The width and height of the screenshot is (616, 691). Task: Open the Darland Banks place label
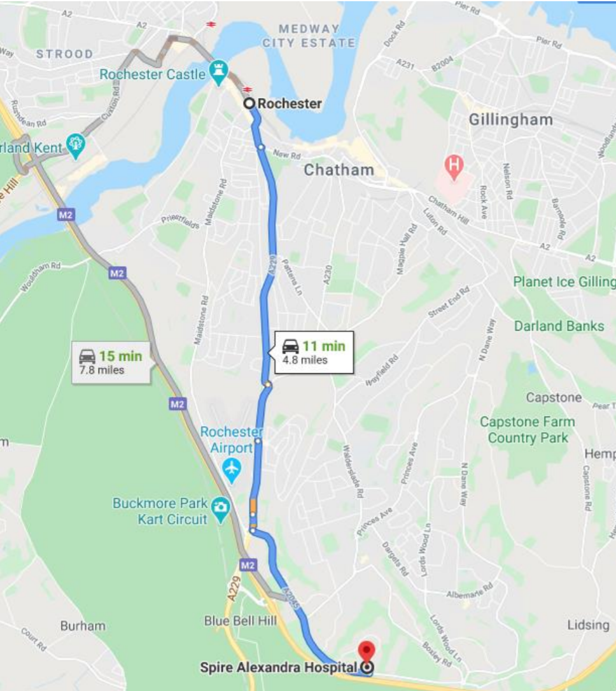click(x=559, y=326)
